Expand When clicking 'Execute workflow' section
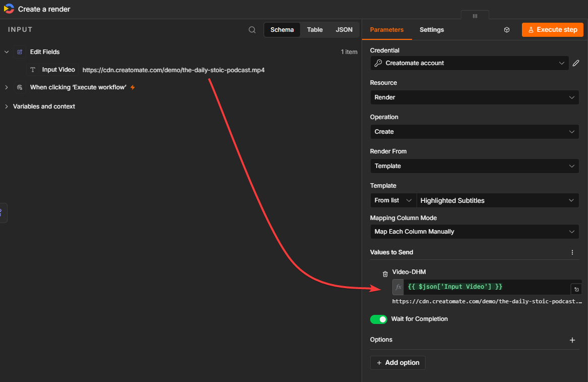Image resolution: width=588 pixels, height=382 pixels. 7,87
